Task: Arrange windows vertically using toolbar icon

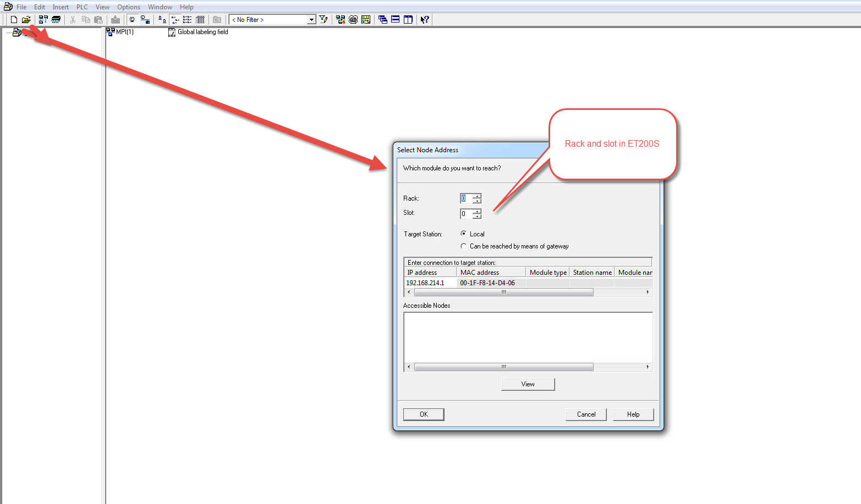Action: pos(408,20)
